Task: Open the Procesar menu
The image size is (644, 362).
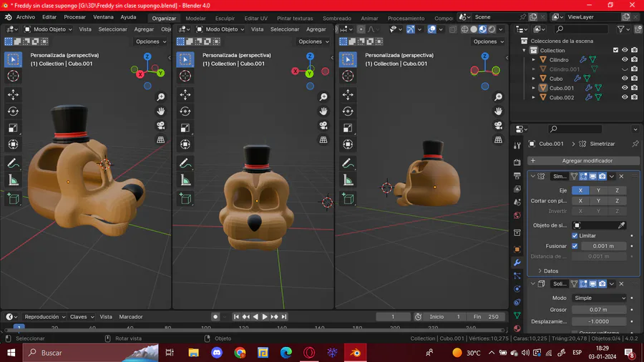Action: click(x=74, y=17)
